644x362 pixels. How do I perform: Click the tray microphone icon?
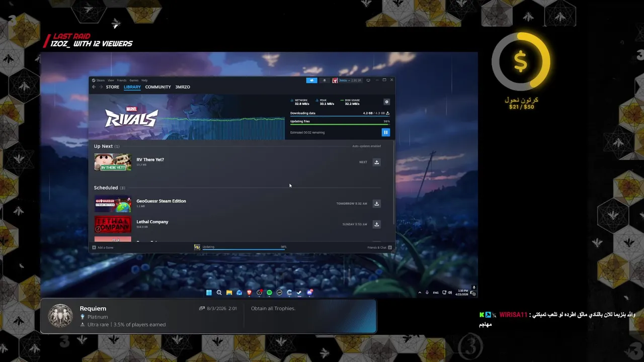427,293
